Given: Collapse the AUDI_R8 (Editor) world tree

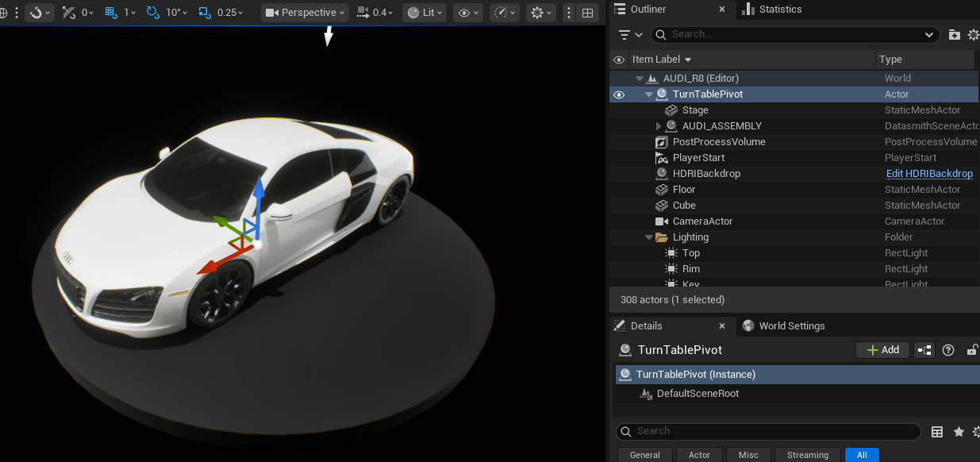Looking at the screenshot, I should 640,79.
